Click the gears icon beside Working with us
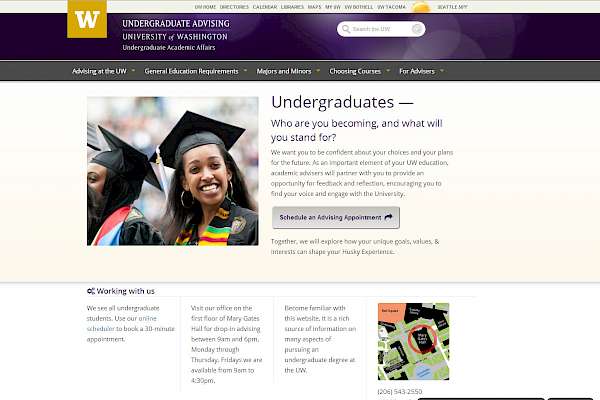The height and width of the screenshot is (400, 600). (x=91, y=291)
